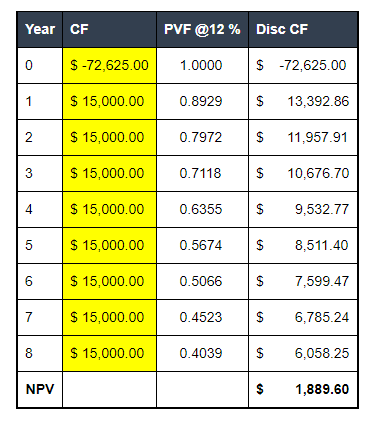Select the PVF @12 % header cell
The width and height of the screenshot is (381, 425).
[x=202, y=29]
